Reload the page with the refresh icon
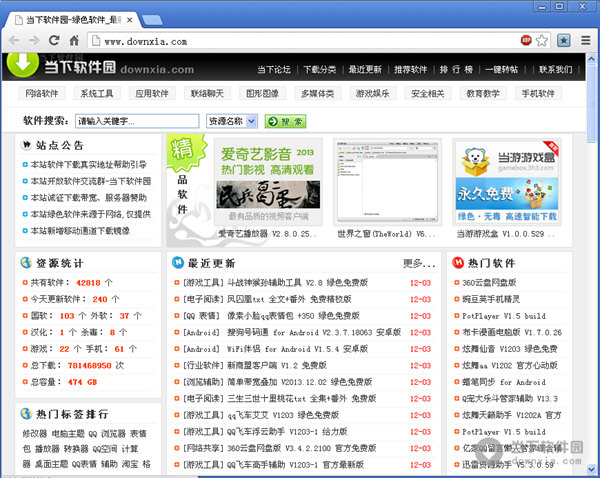This screenshot has height=478, width=600. pos(54,40)
